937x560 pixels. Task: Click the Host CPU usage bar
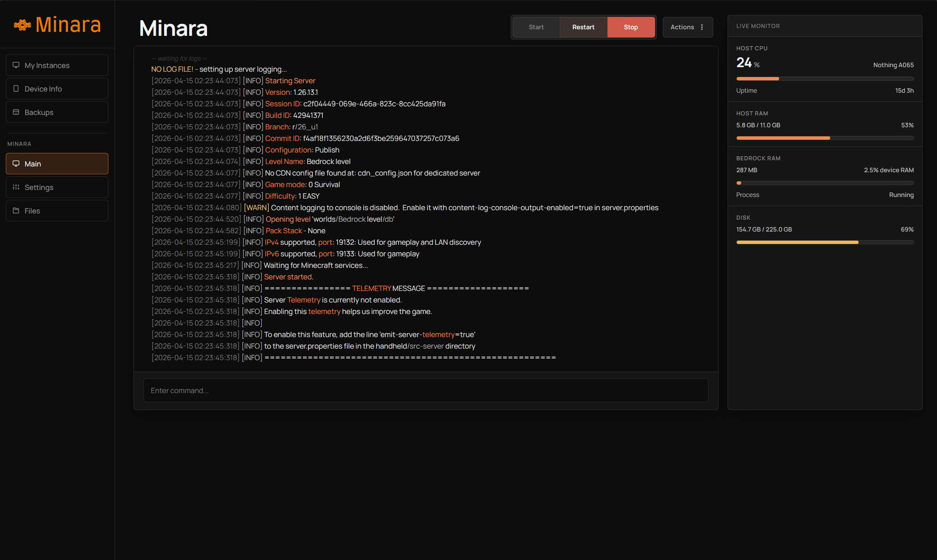825,79
